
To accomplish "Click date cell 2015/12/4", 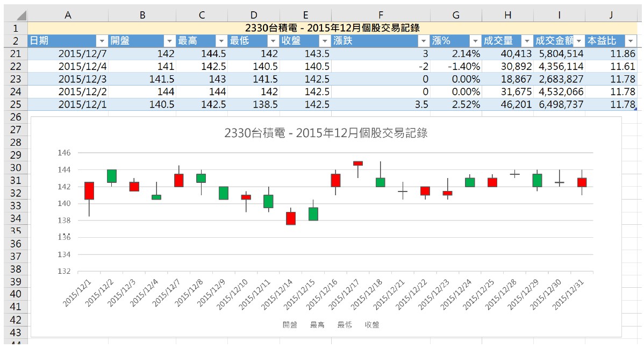I will 68,67.
